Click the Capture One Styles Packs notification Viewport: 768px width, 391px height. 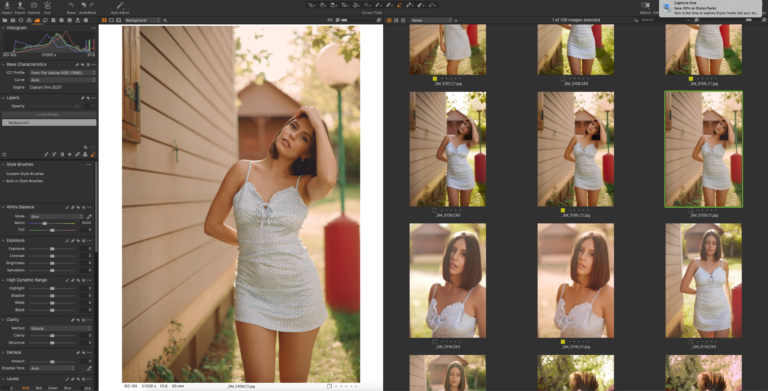point(710,8)
